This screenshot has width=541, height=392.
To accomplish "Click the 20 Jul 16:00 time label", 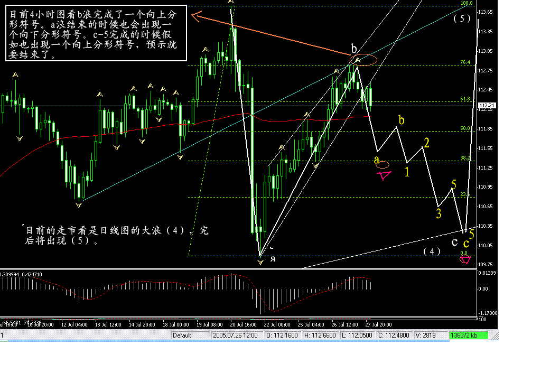I will pos(243,325).
